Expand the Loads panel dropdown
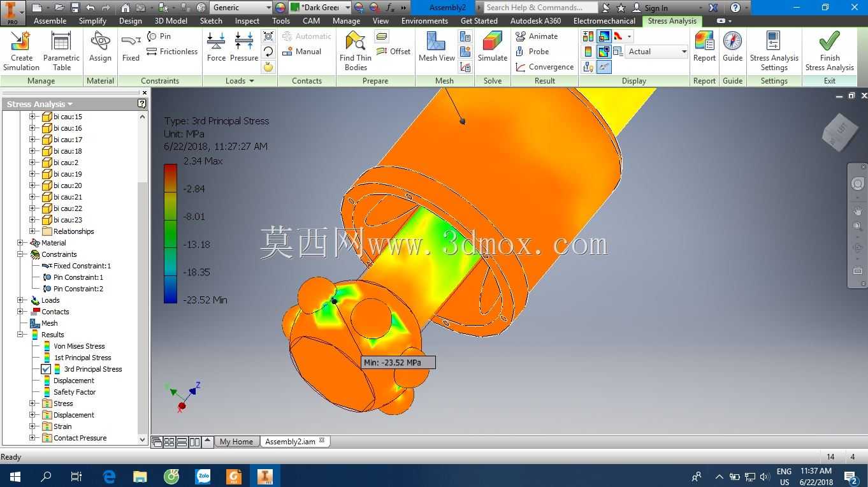The height and width of the screenshot is (487, 868). [x=252, y=81]
